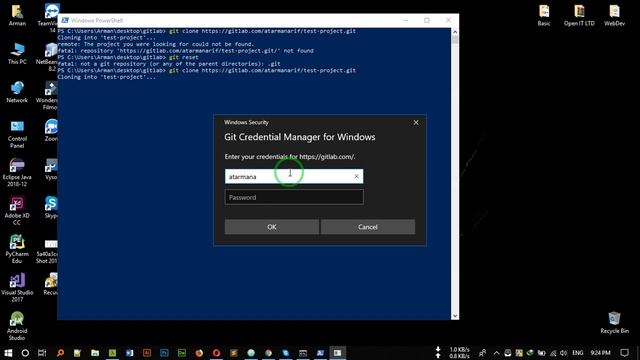Viewport: 640px width, 360px height.
Task: Open Illustrator from the taskbar
Action: [x=147, y=353]
